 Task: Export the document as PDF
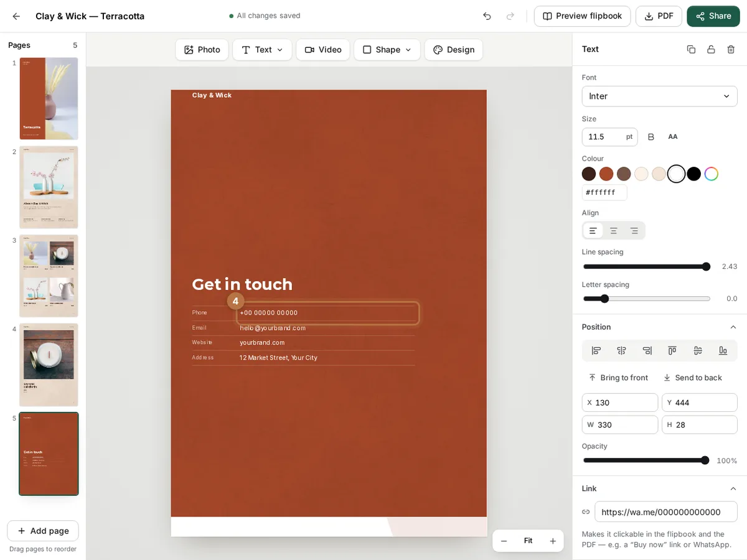point(659,16)
